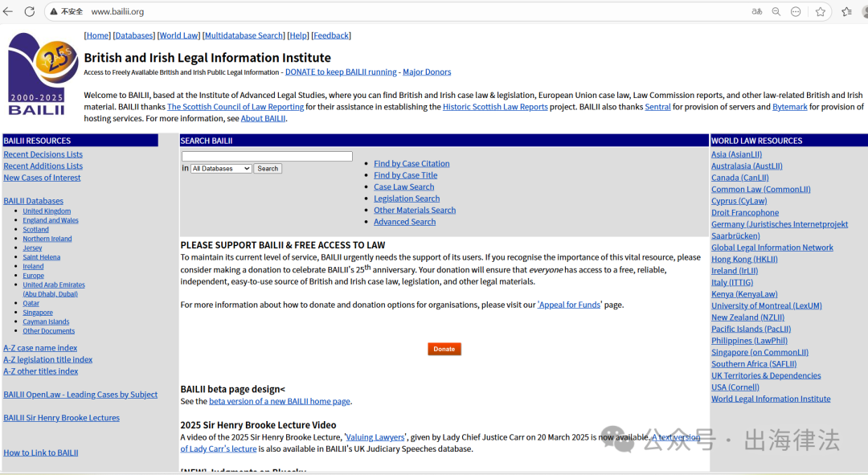Image resolution: width=868 pixels, height=475 pixels.
Task: Select Jersey database
Action: click(32, 248)
